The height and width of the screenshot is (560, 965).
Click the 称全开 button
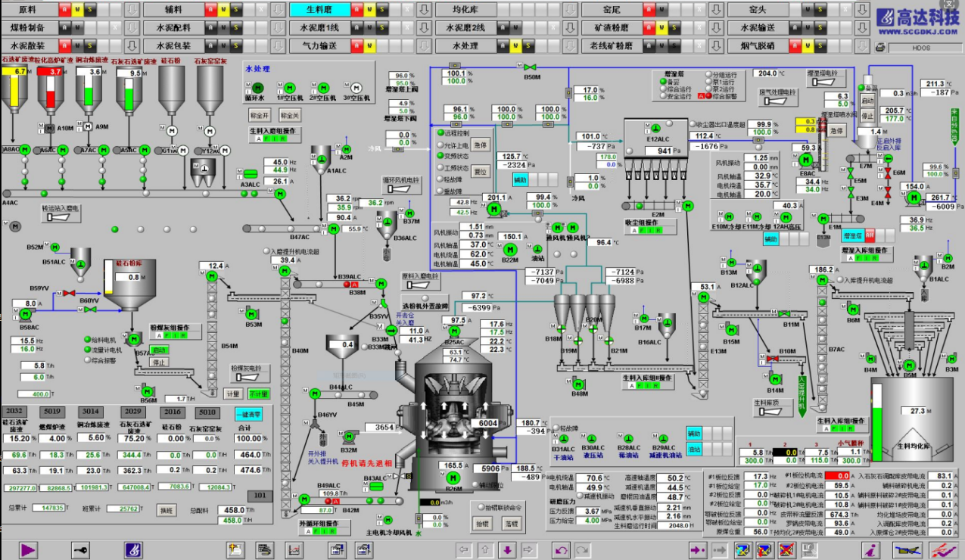point(260,116)
